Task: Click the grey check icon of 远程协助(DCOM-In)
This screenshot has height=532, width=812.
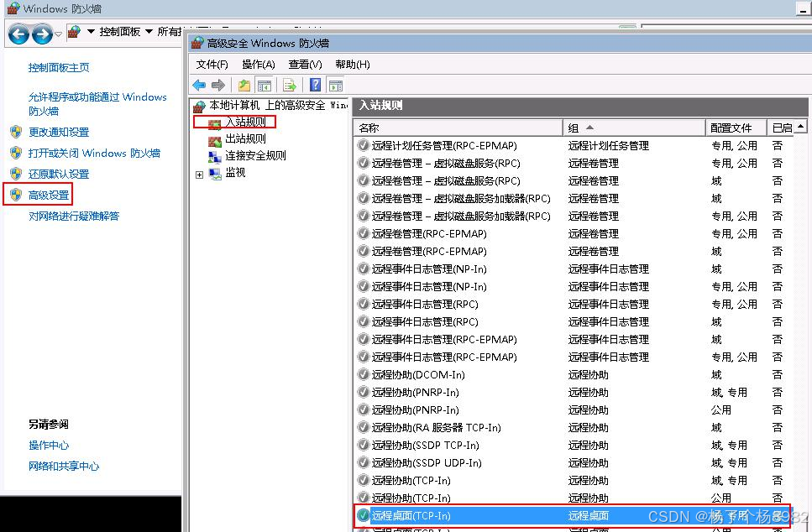Action: pos(364,374)
